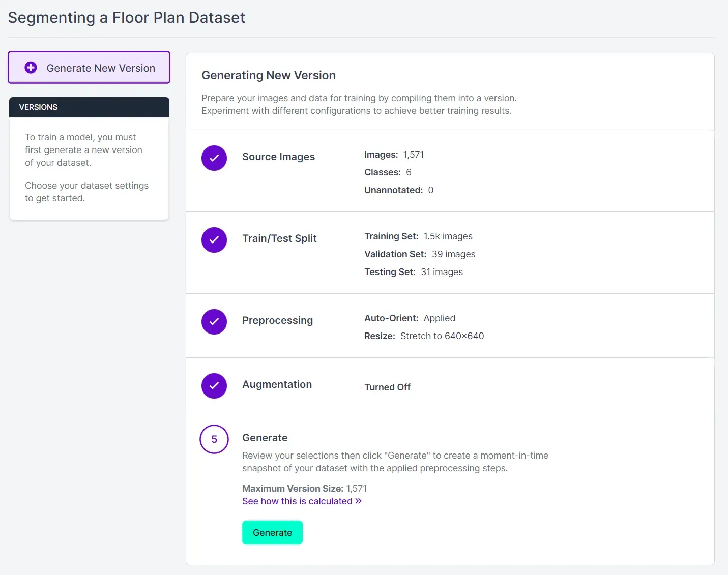Click the Turned Off augmentation status
Screen dimensions: 728x575
click(x=387, y=387)
